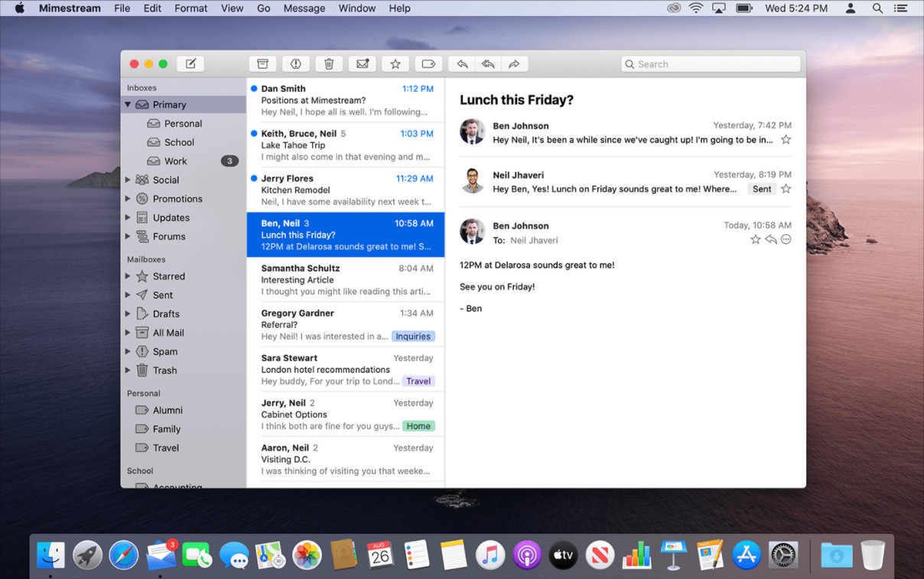Expand the All Mail mailbox triangle
The height and width of the screenshot is (579, 924).
pos(128,333)
